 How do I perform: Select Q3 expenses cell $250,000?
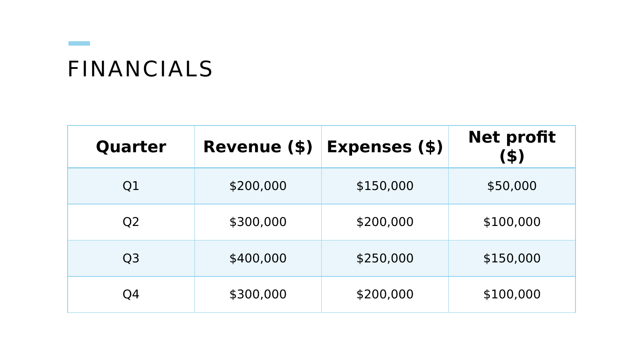point(385,258)
